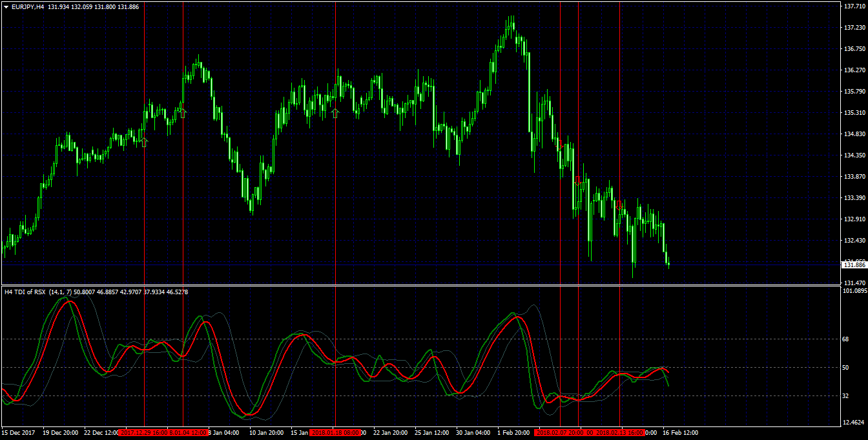Click the 134.350 price scale label
Viewport: 868px width, 440px height.
(x=854, y=155)
